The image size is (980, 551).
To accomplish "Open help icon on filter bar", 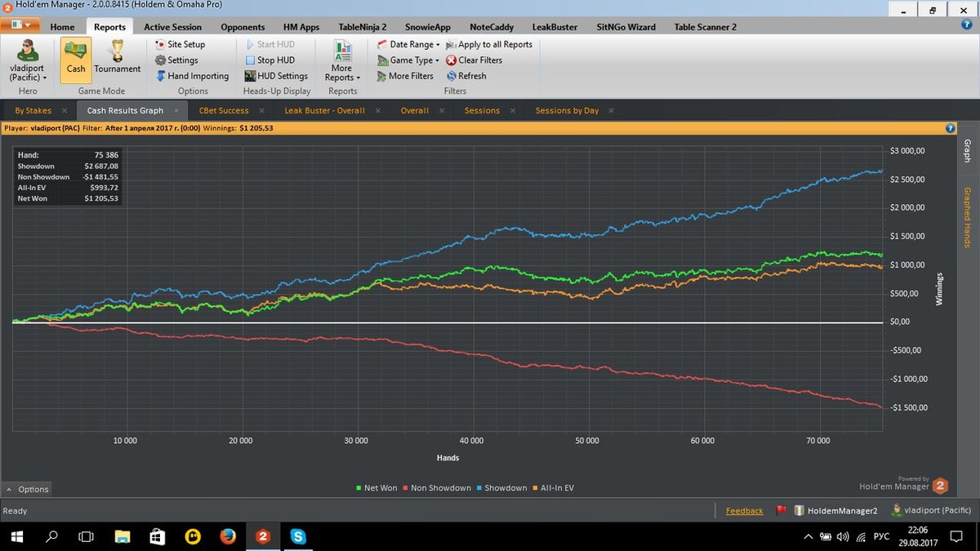I will (951, 128).
